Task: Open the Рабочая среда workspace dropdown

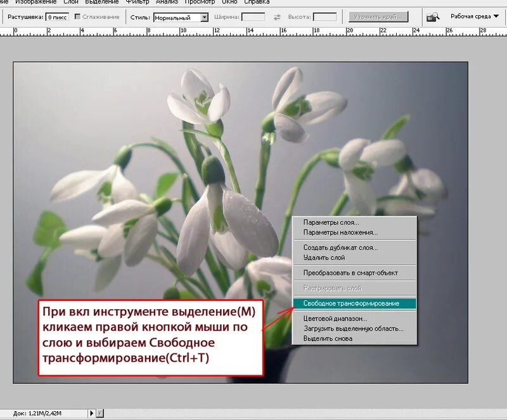Action: tap(474, 16)
